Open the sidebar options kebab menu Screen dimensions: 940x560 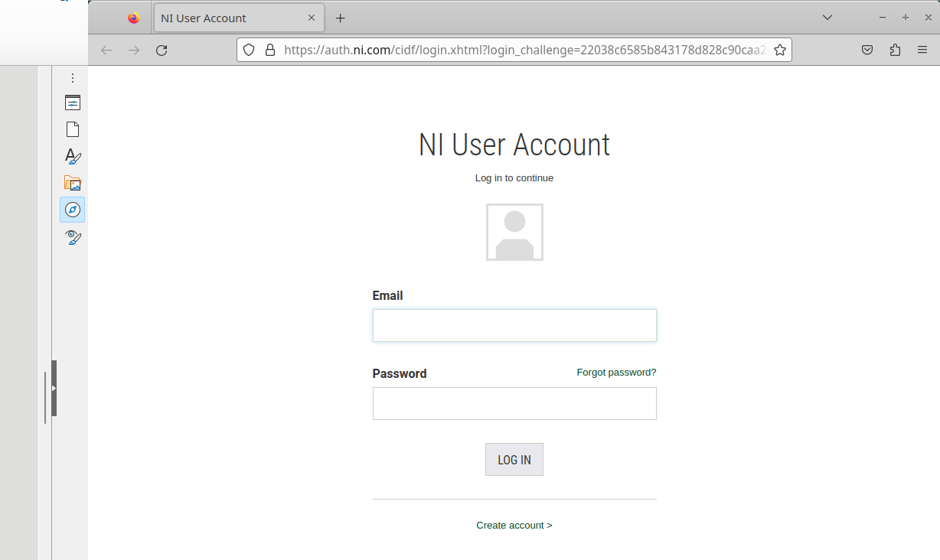pyautogui.click(x=73, y=78)
